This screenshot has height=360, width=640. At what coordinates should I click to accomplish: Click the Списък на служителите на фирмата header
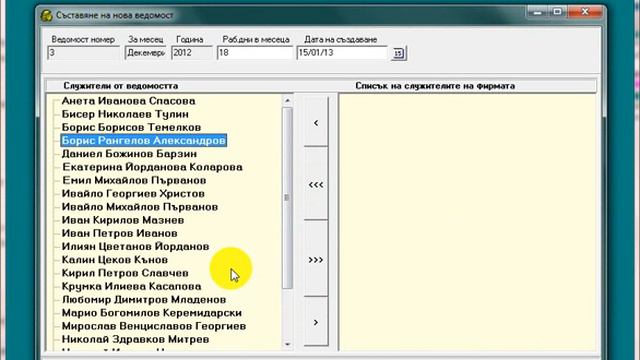point(435,86)
